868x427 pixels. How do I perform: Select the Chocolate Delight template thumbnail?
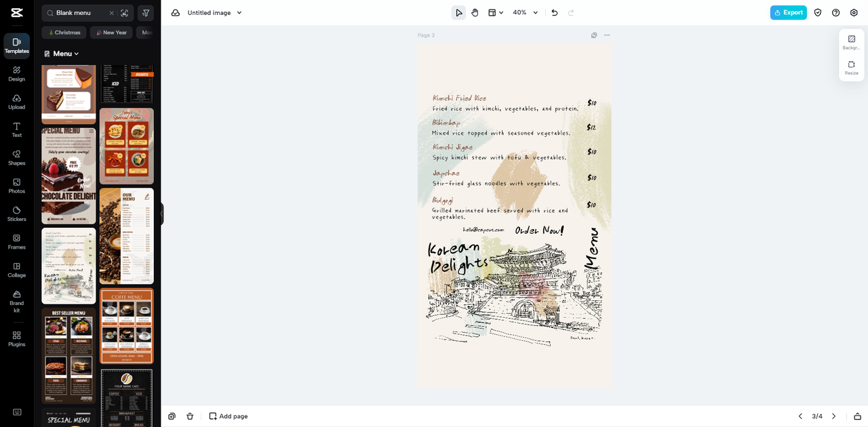68,176
